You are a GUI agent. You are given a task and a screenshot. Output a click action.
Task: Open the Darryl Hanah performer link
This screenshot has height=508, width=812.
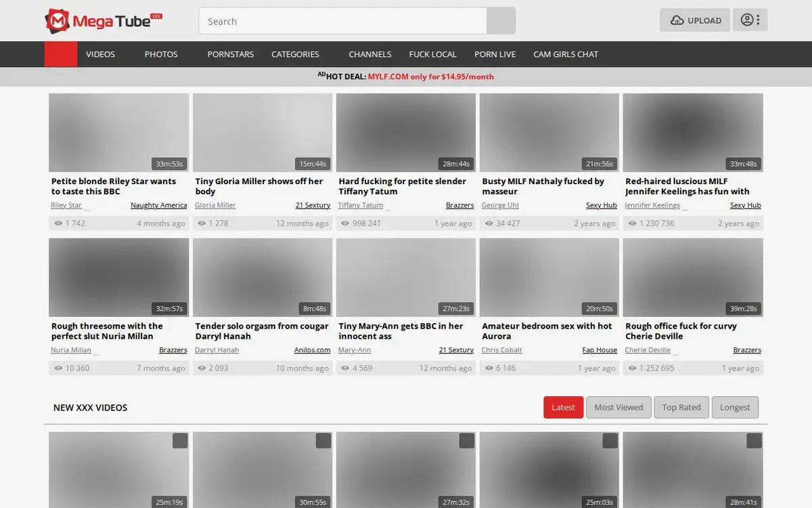(x=217, y=350)
